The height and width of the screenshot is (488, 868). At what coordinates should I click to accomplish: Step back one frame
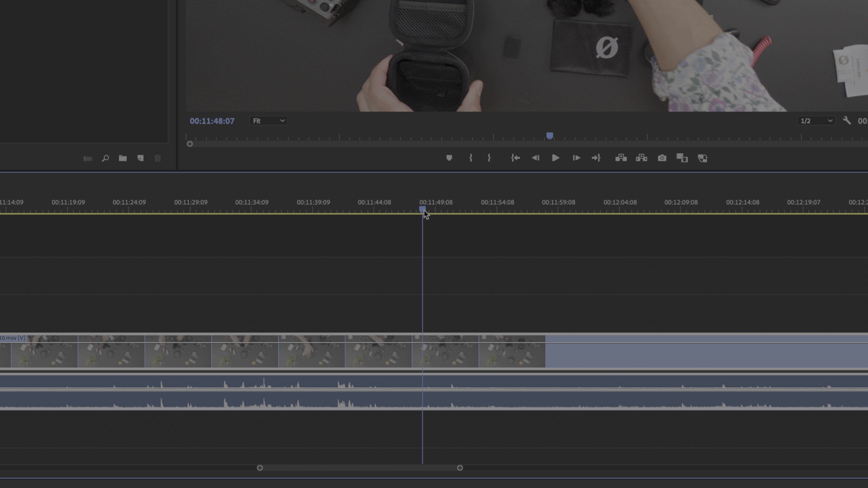click(x=536, y=158)
